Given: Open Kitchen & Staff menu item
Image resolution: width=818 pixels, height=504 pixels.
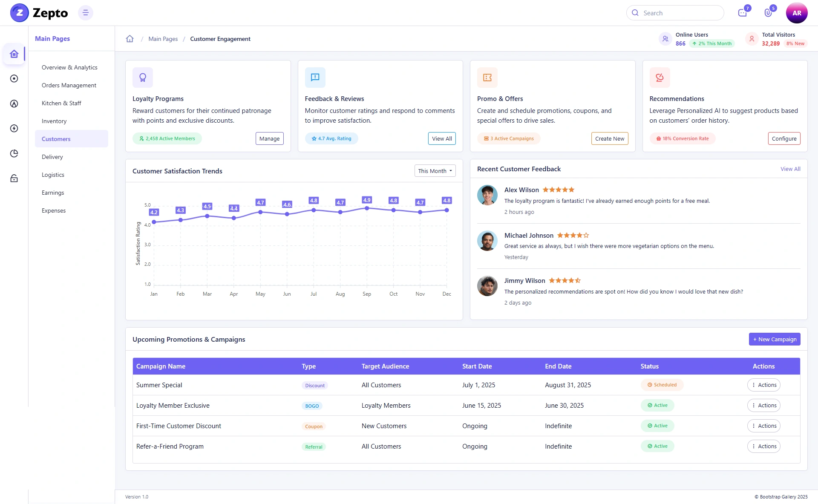Looking at the screenshot, I should [61, 103].
